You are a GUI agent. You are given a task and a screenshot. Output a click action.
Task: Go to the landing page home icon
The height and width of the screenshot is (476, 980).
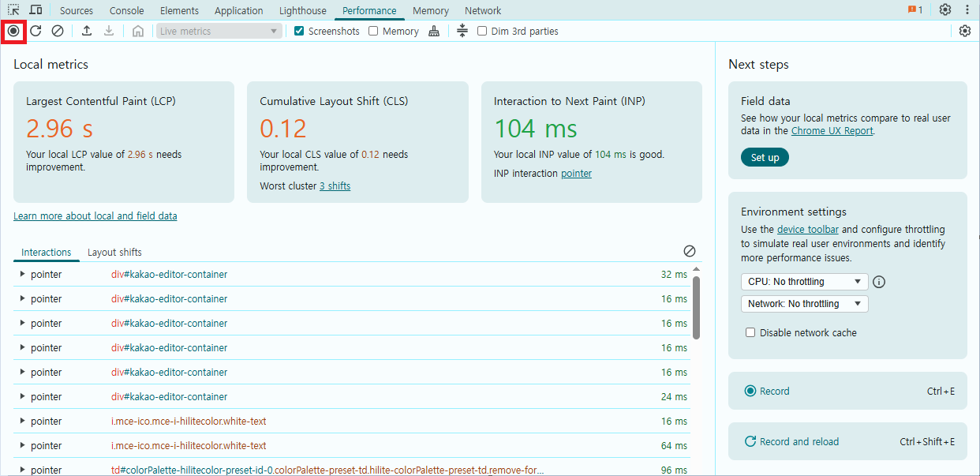pos(138,31)
